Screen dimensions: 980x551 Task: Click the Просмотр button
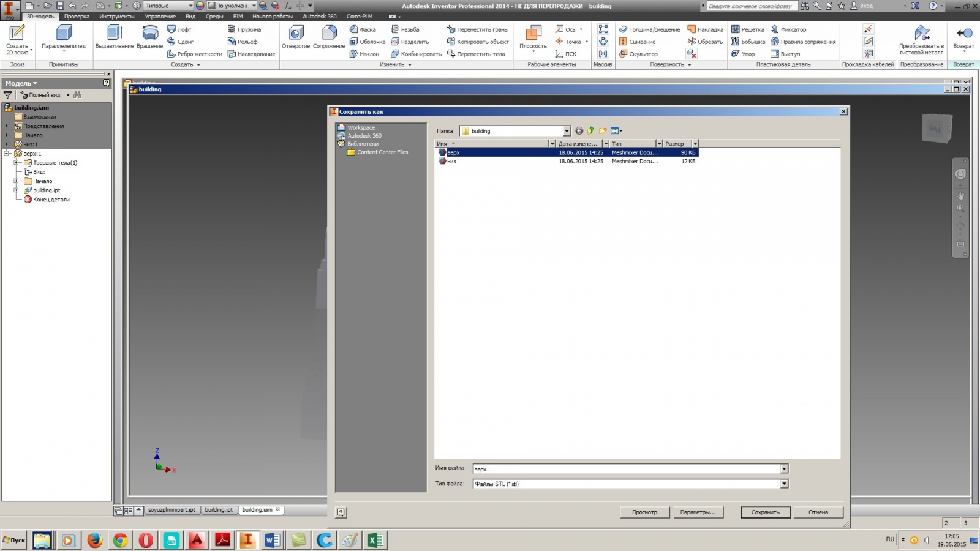coord(644,512)
